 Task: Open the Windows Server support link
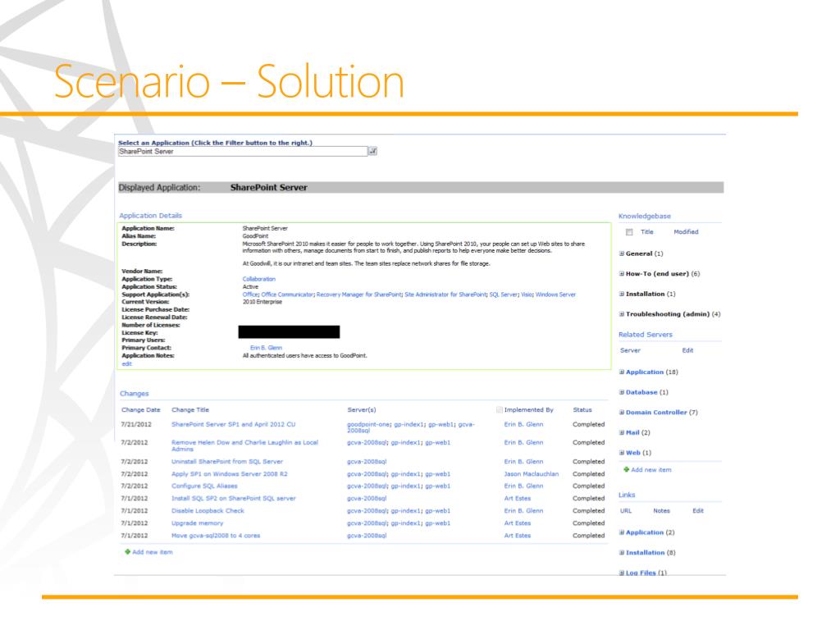pos(555,294)
